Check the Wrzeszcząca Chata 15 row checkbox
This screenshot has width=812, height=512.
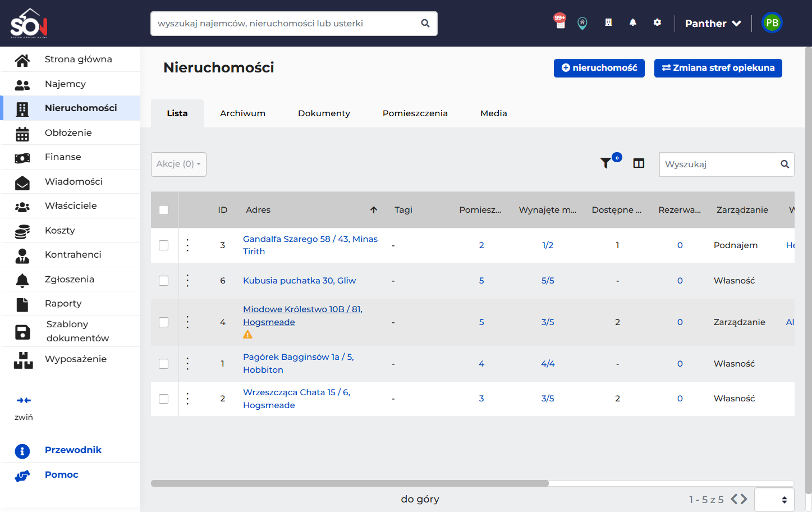pyautogui.click(x=164, y=399)
